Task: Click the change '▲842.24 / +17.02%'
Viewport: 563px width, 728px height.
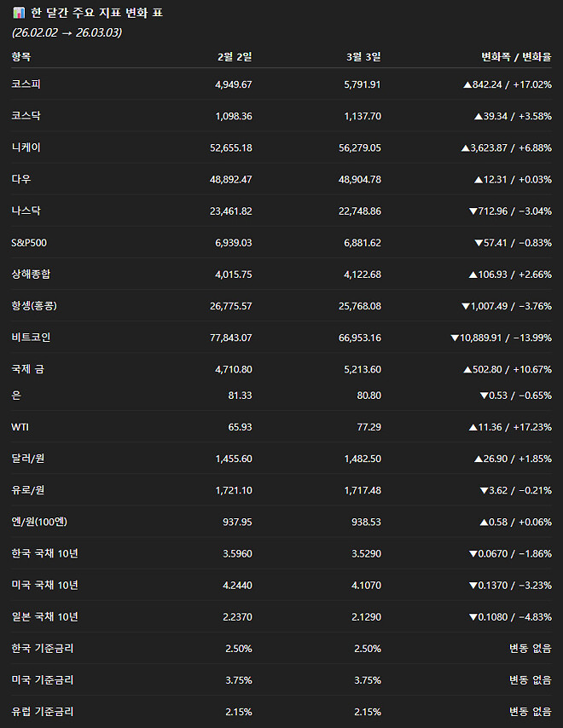Action: click(x=508, y=84)
